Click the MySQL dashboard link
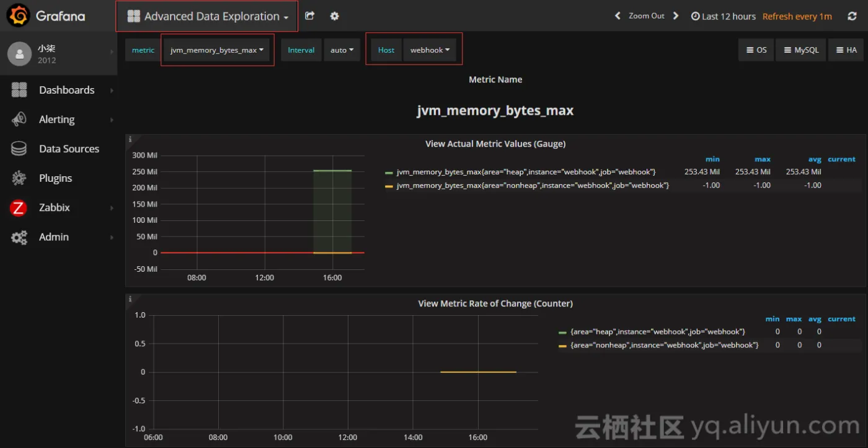868x448 pixels. click(x=801, y=50)
